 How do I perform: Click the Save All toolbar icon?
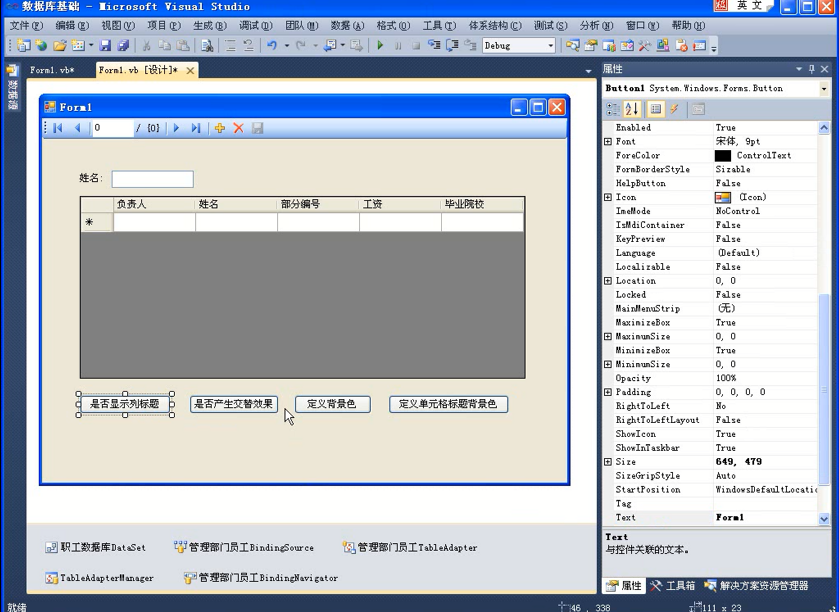point(123,46)
